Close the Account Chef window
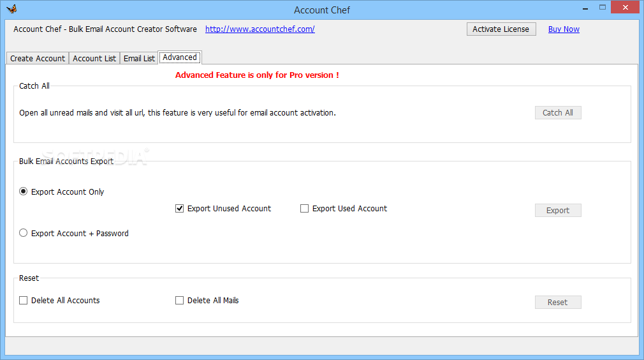The width and height of the screenshot is (644, 360). point(625,8)
